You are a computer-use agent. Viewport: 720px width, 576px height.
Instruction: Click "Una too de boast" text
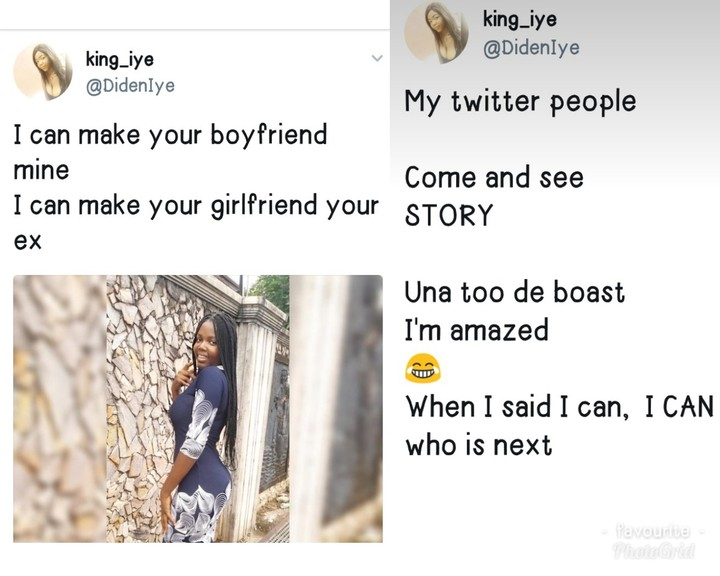(514, 293)
